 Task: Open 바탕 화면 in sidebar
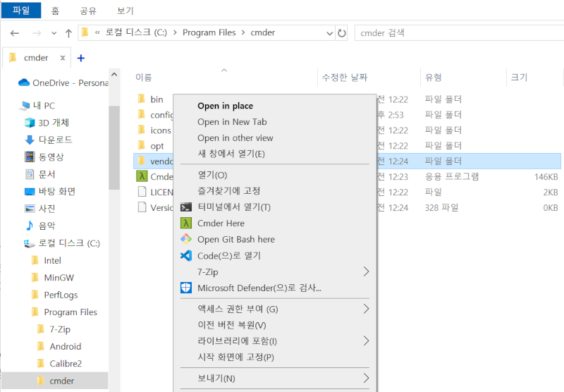coord(50,191)
